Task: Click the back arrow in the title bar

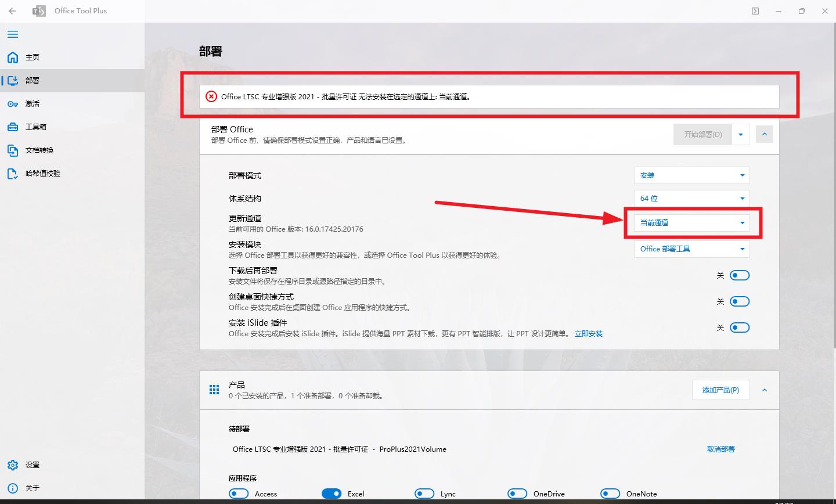Action: [x=12, y=10]
